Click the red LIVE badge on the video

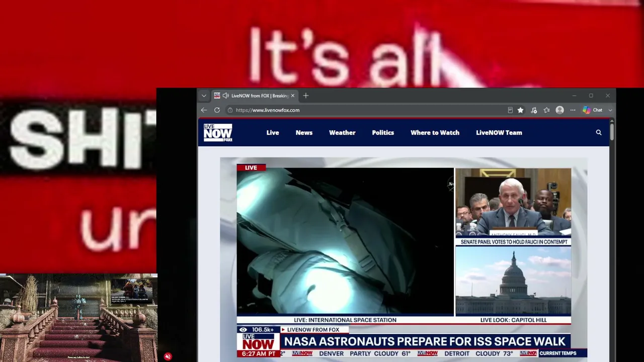[x=251, y=167]
